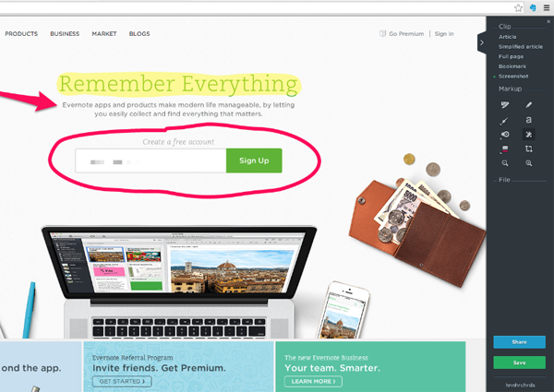Choose the arrow shape tool
The width and height of the screenshot is (554, 392).
pos(504,120)
